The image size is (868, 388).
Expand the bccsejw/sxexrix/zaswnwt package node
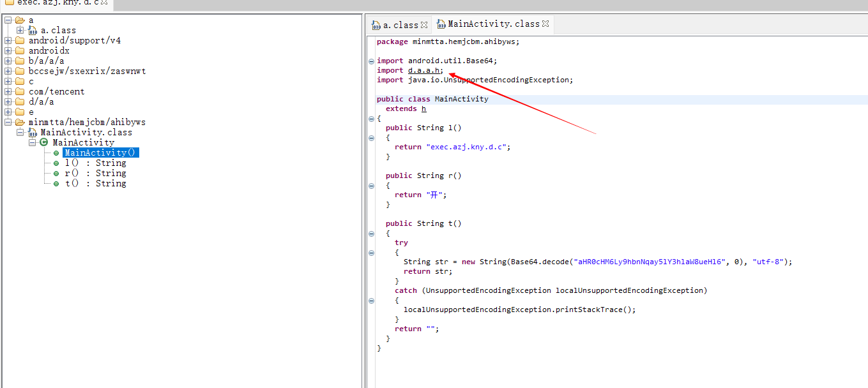pos(8,71)
